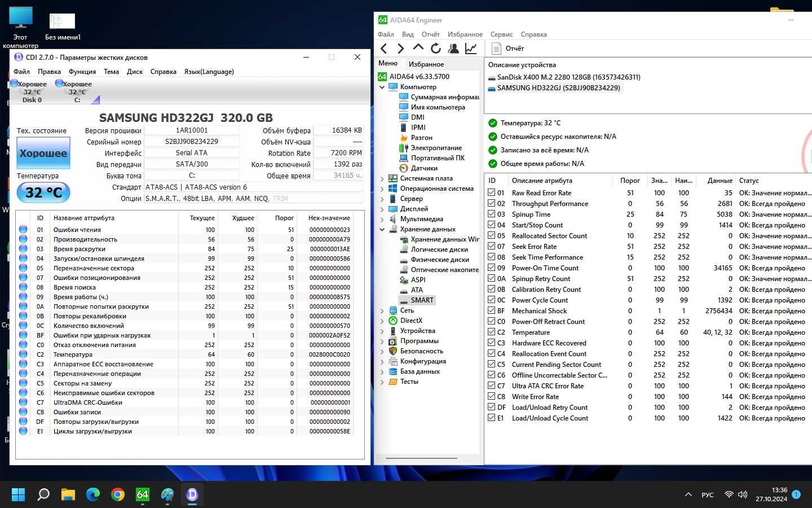Viewport: 812px width, 508px height.
Task: Uncheck attribute BF Mechanical Shock
Action: click(x=492, y=310)
